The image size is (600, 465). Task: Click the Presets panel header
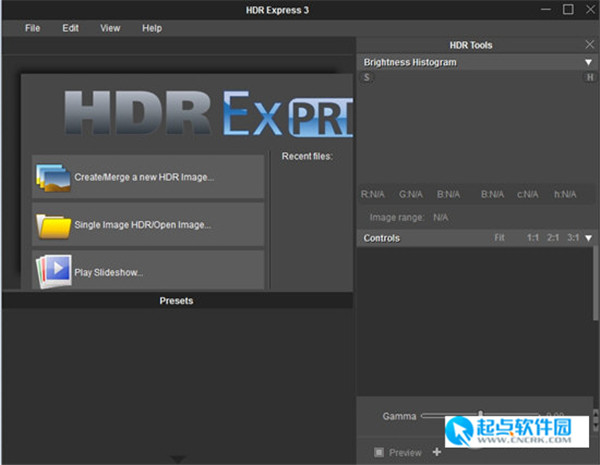(177, 300)
